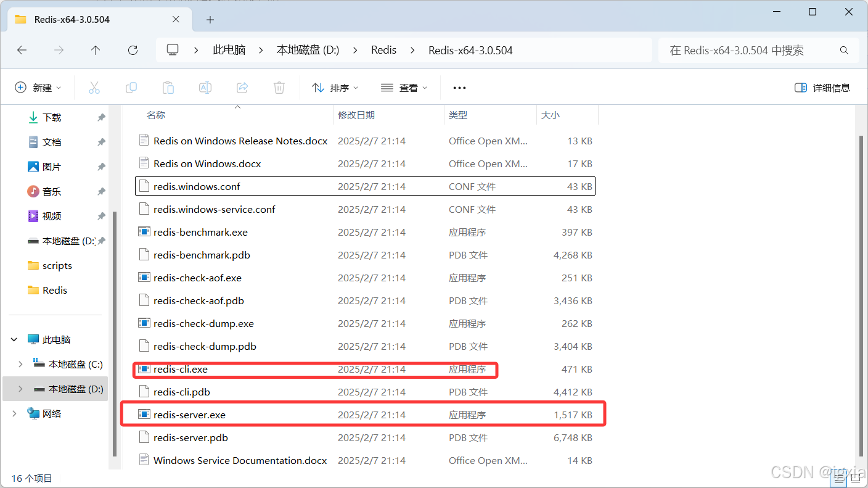868x488 pixels.
Task: Click the Redis on Windows.docx document icon
Action: coord(144,163)
